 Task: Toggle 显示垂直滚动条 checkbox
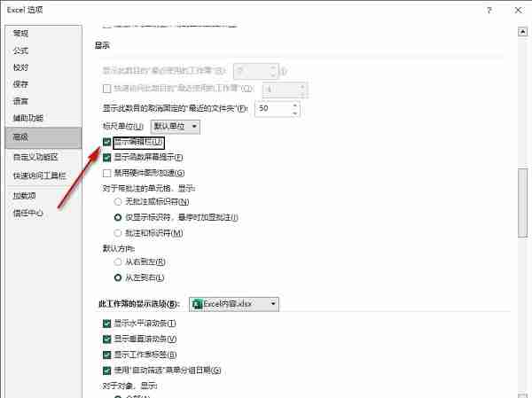click(107, 339)
